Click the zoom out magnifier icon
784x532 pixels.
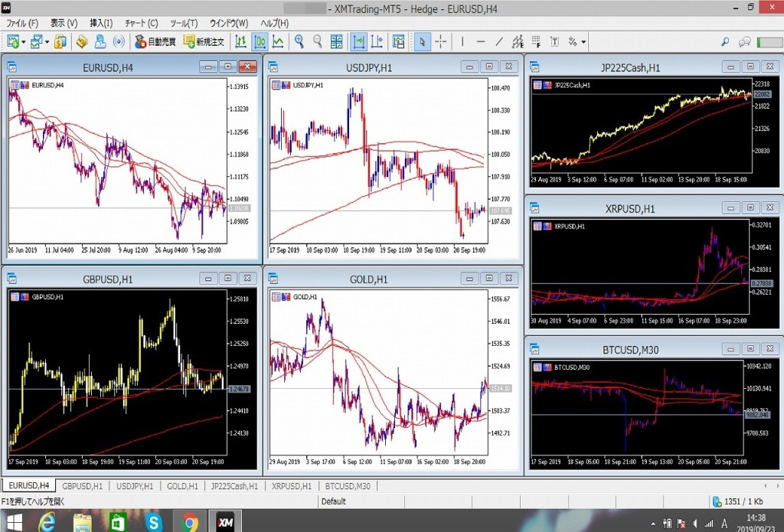coord(317,41)
